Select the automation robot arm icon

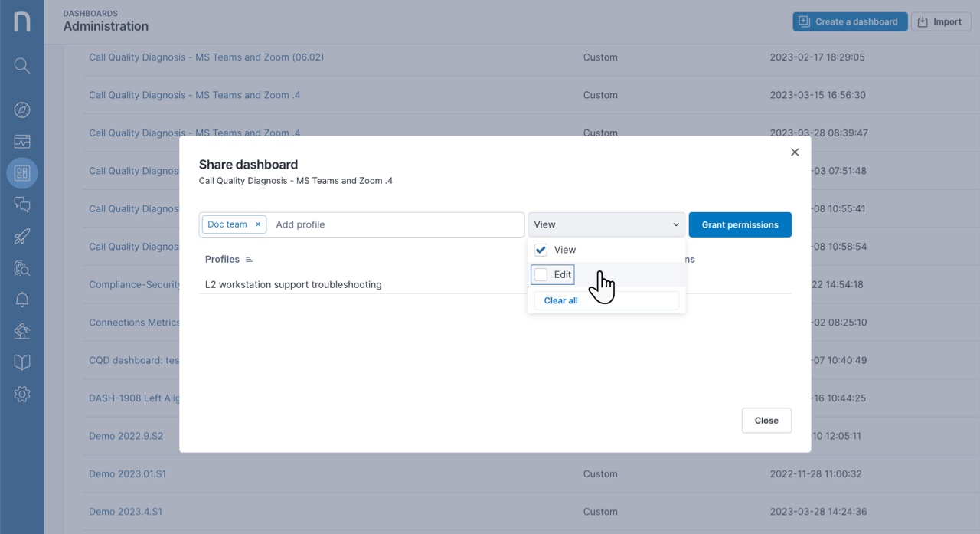[x=22, y=331]
